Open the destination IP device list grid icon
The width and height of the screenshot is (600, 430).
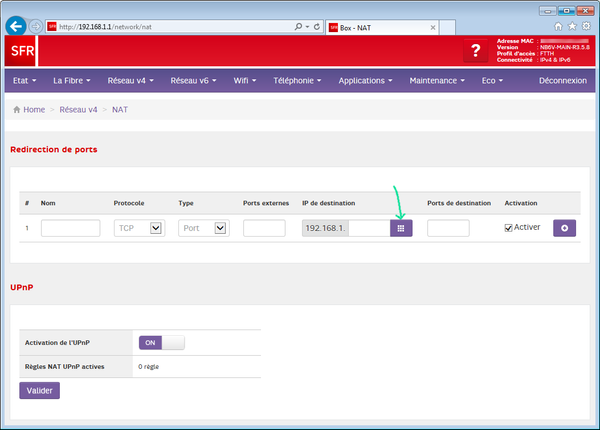coord(400,228)
